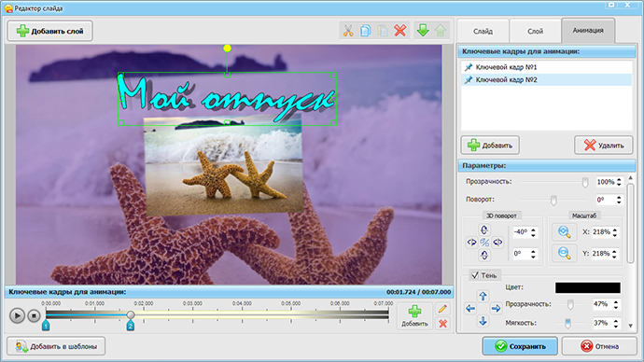Click zoom out magnifier in Масштаб

pos(565,253)
